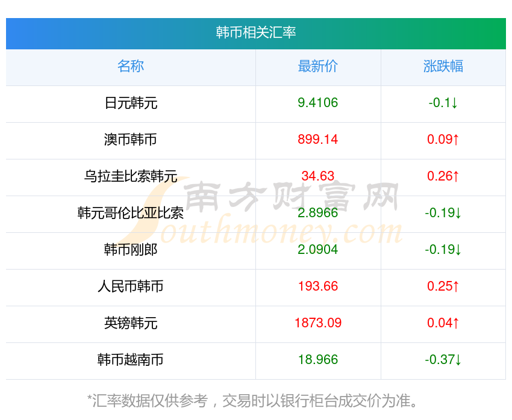Image resolution: width=512 pixels, height=420 pixels.
Task: Click the 2.0904 price value
Action: pos(317,250)
